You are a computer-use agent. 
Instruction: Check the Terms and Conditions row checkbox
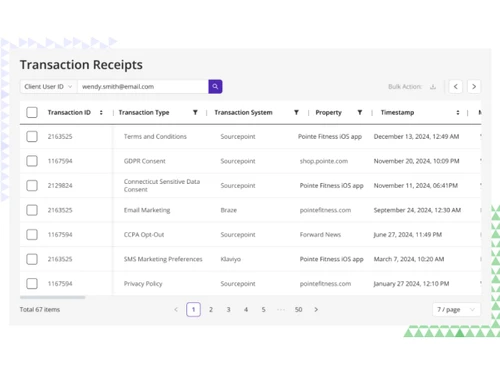tap(32, 136)
